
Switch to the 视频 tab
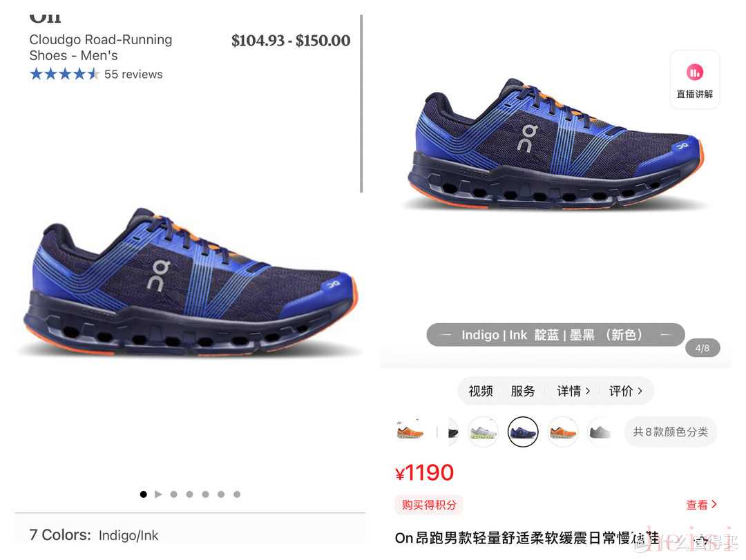(x=481, y=391)
